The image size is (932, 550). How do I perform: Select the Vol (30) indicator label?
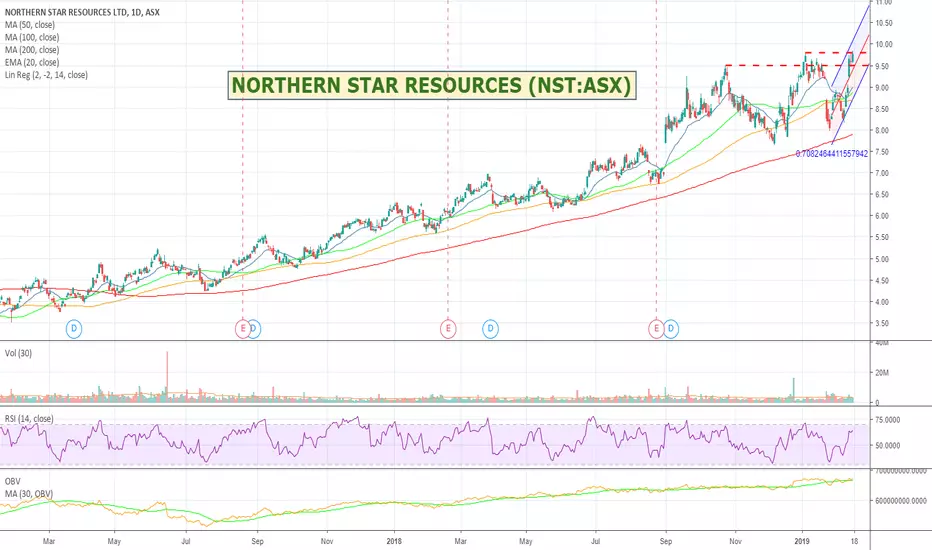pos(18,353)
